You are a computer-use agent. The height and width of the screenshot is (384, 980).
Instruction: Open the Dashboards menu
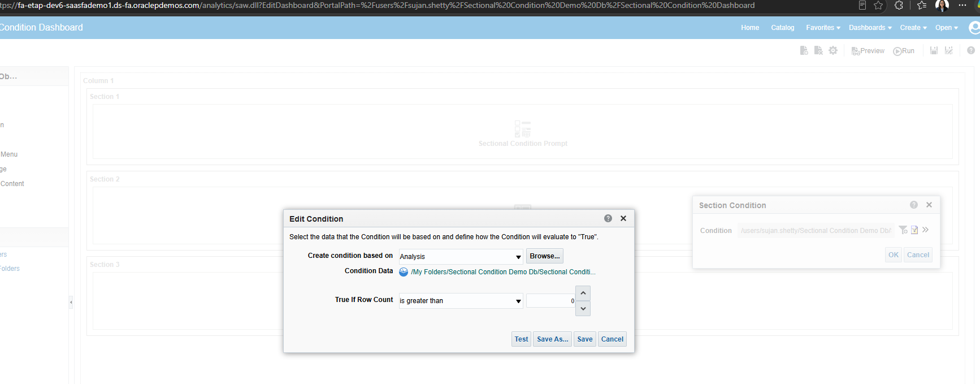point(870,28)
